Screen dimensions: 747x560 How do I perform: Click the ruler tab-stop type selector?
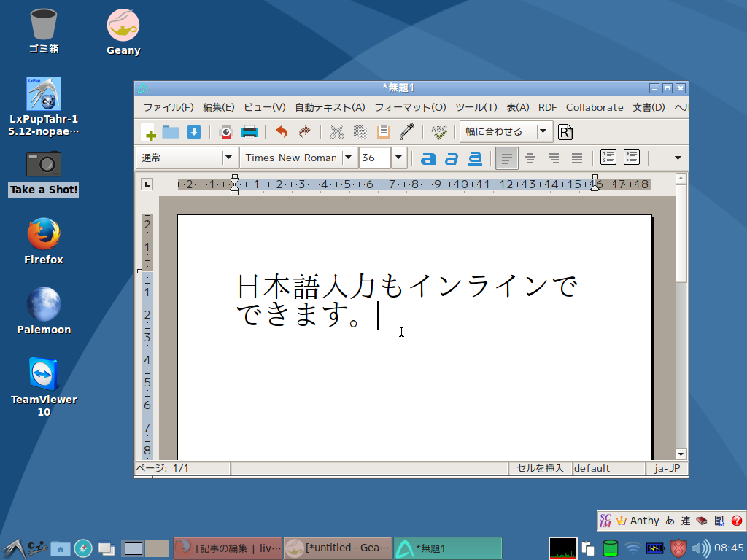coord(147,184)
